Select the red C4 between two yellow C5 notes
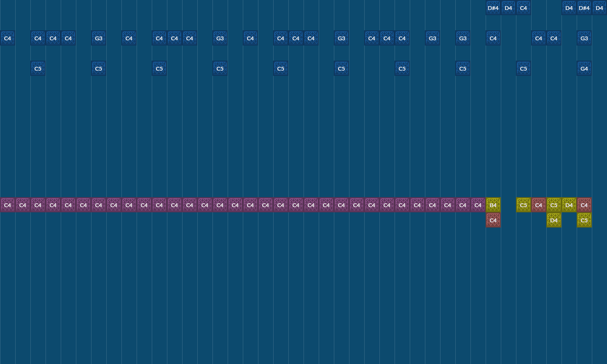 [539, 205]
